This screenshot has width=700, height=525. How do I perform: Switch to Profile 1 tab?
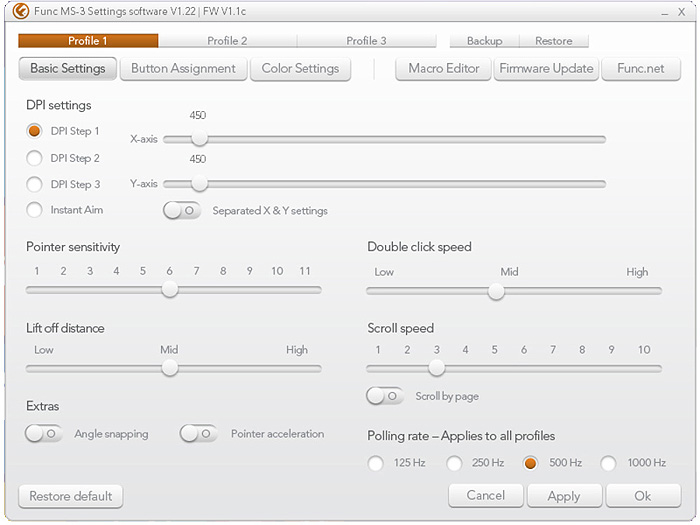click(88, 41)
